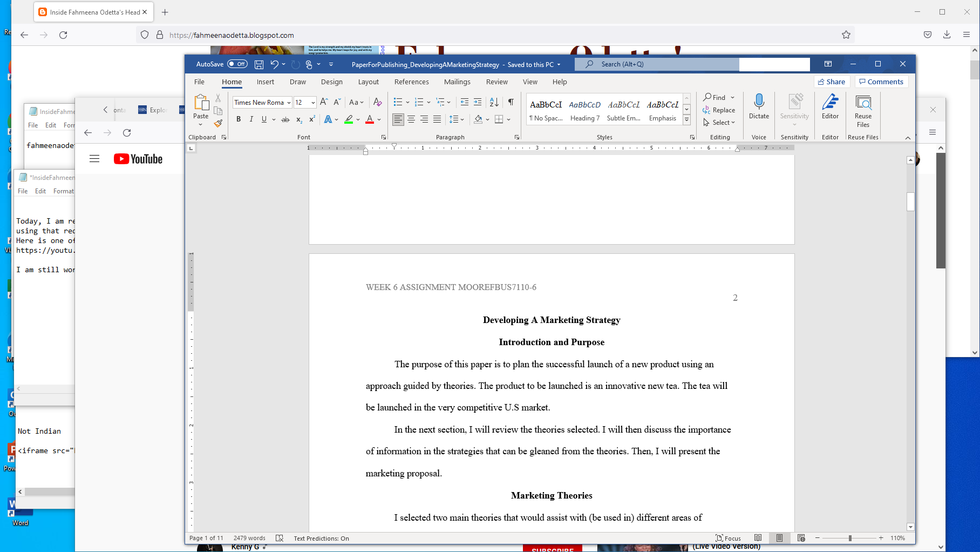Enter Focus mode from the status bar
Image resolution: width=980 pixels, height=552 pixels.
click(728, 538)
